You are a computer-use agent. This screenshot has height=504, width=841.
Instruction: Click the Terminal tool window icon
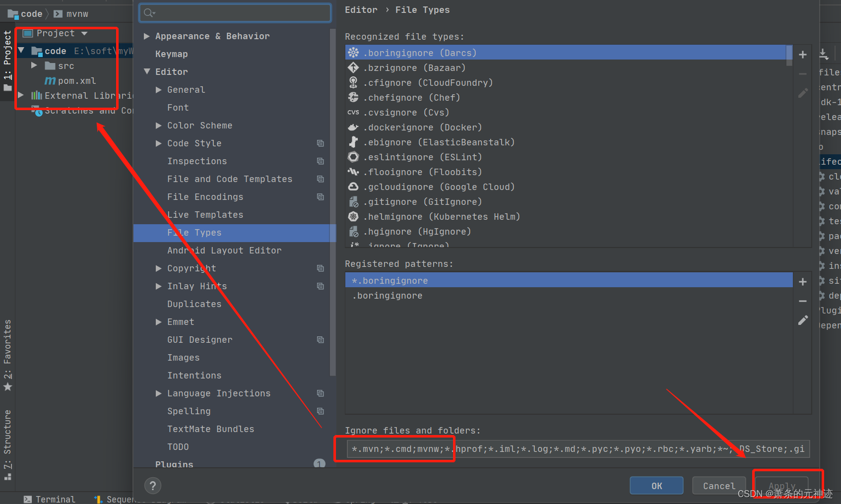coord(28,499)
